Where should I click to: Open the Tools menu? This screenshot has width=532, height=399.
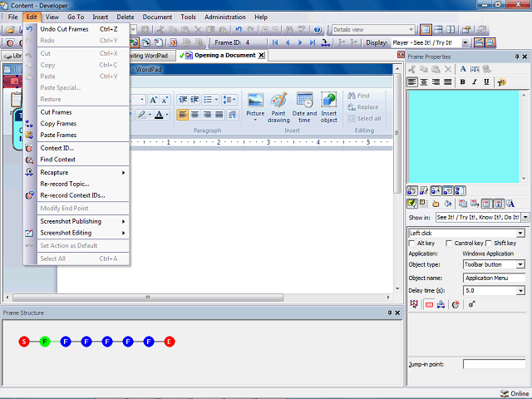pos(188,17)
